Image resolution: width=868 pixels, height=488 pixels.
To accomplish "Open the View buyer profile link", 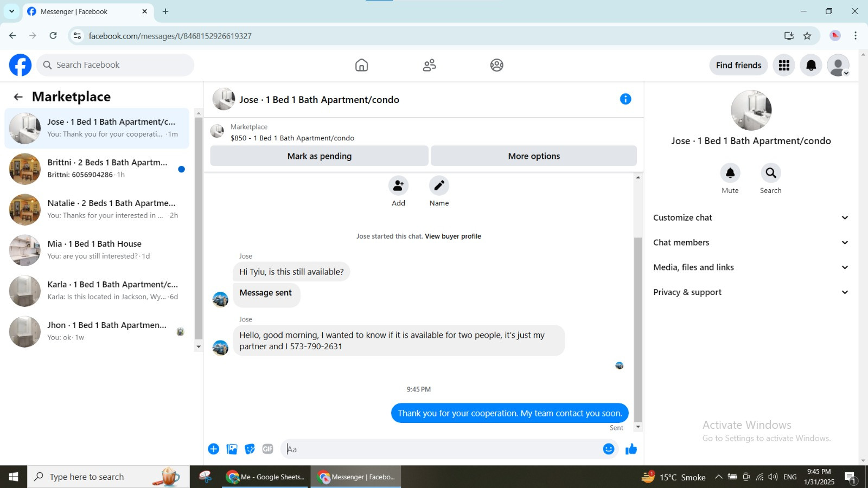I will click(x=453, y=236).
